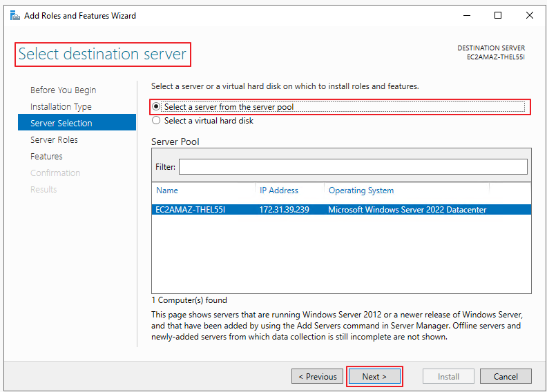Open the Features step
Viewport: 547px width, 392px height.
46,157
